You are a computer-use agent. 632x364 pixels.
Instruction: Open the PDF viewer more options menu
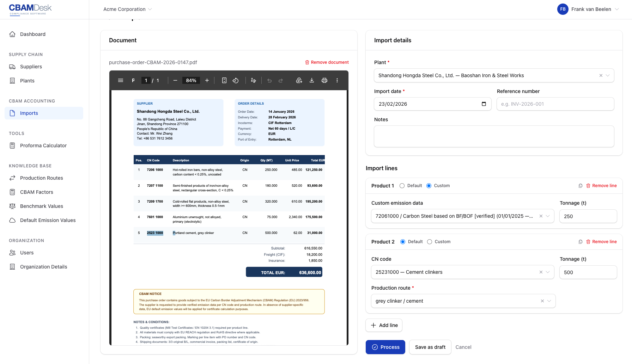click(x=337, y=80)
